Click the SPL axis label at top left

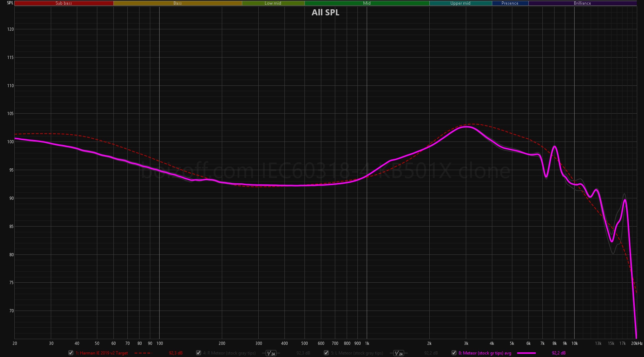10,3
